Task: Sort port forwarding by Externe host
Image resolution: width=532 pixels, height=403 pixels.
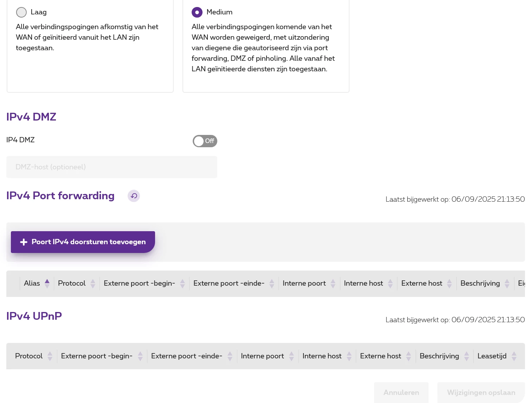Action: tap(449, 284)
